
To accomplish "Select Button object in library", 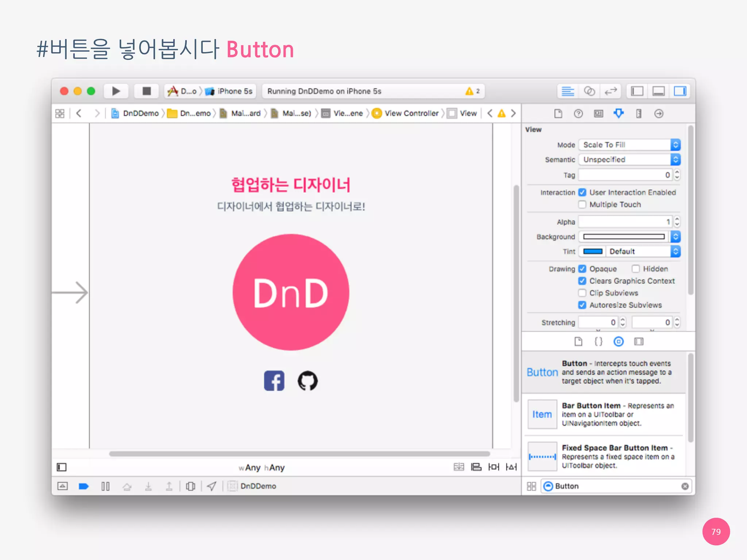I will 604,372.
